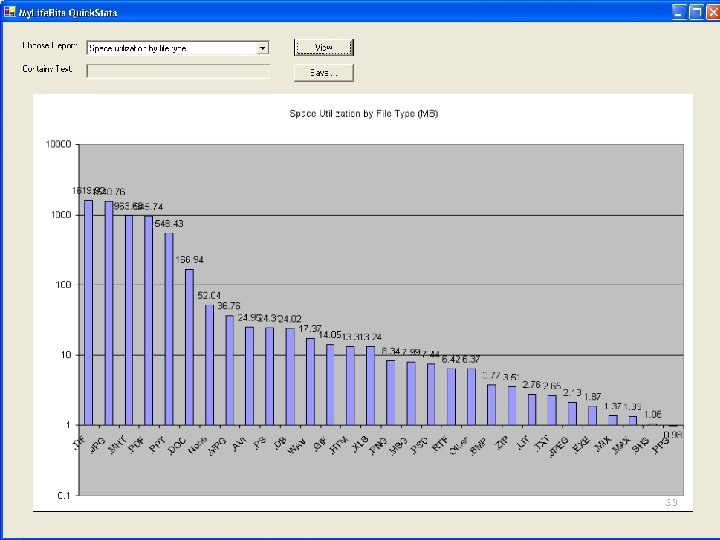This screenshot has width=720, height=540.
Task: Click the .TXT x-axis category label
Action: 541,444
